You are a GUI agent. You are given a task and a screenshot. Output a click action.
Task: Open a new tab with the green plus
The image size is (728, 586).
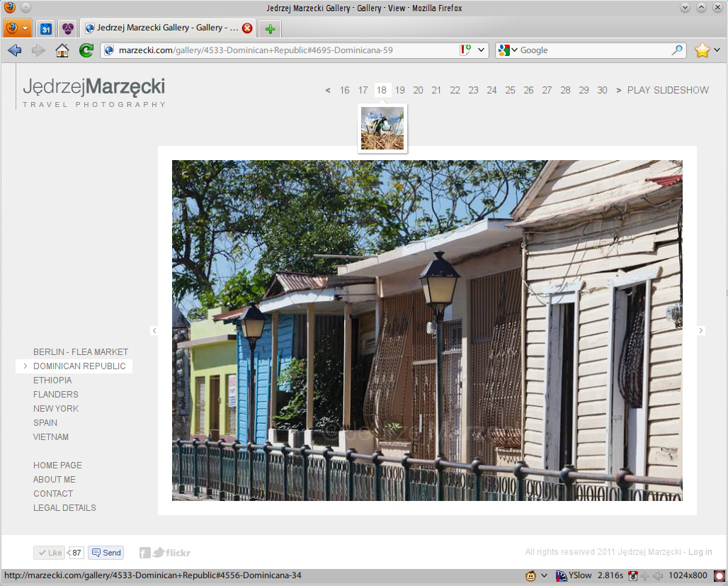270,29
